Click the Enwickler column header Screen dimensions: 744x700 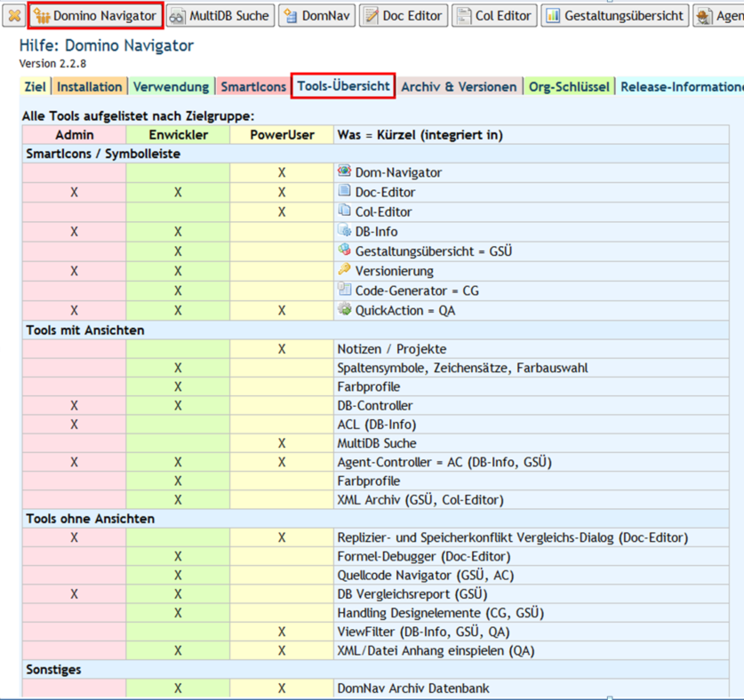[179, 135]
